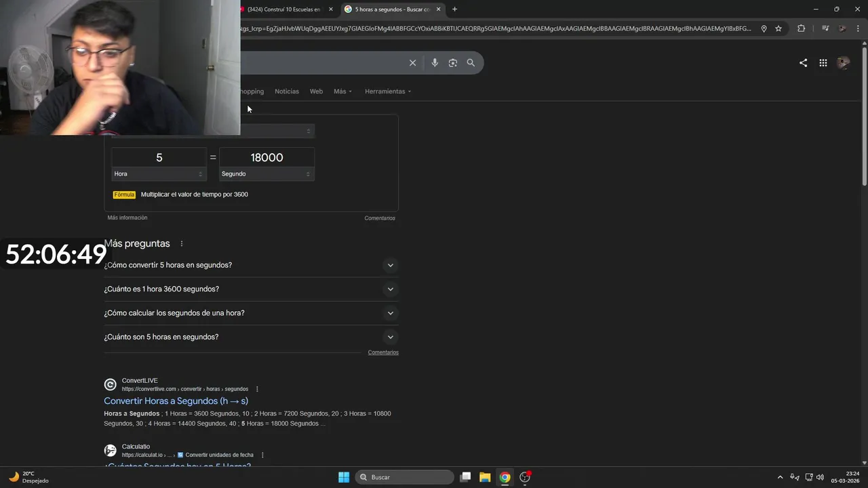Clear the search box with the X icon

412,63
